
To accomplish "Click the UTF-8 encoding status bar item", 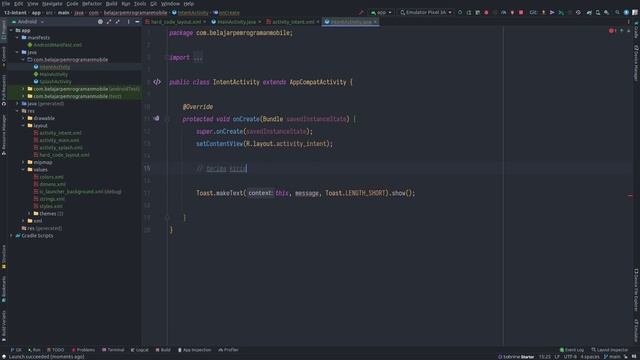I will click(570, 357).
